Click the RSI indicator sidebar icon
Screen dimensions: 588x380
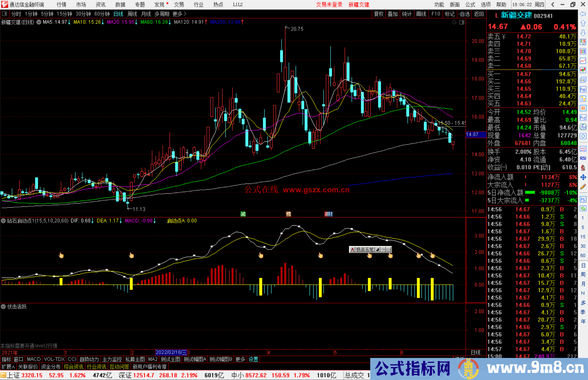coord(583,158)
